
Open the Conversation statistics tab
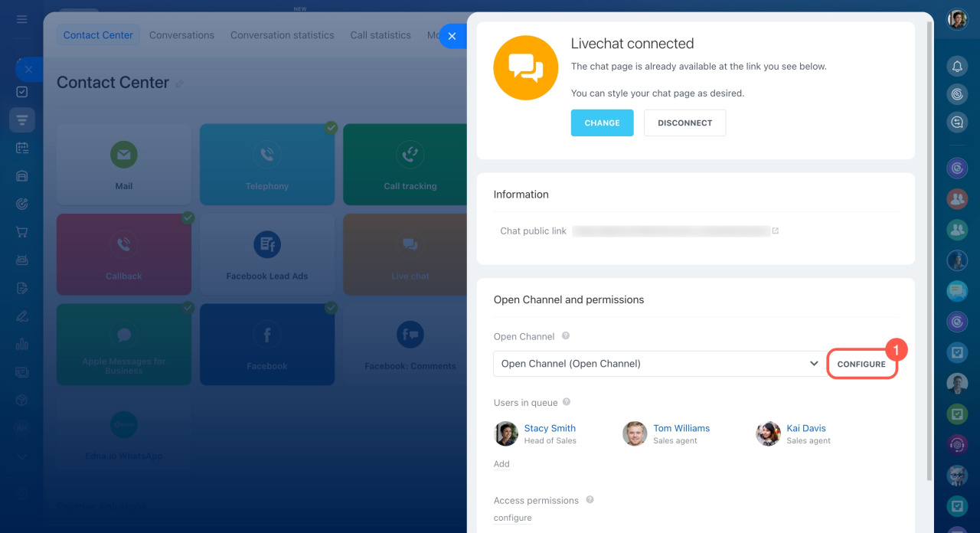click(x=282, y=35)
